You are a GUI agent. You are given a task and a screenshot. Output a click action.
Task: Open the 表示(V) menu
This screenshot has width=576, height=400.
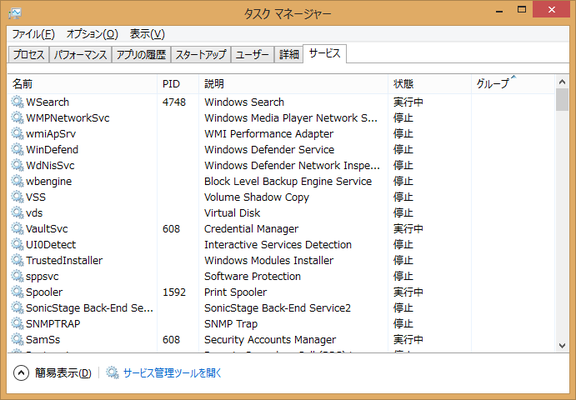(x=147, y=34)
